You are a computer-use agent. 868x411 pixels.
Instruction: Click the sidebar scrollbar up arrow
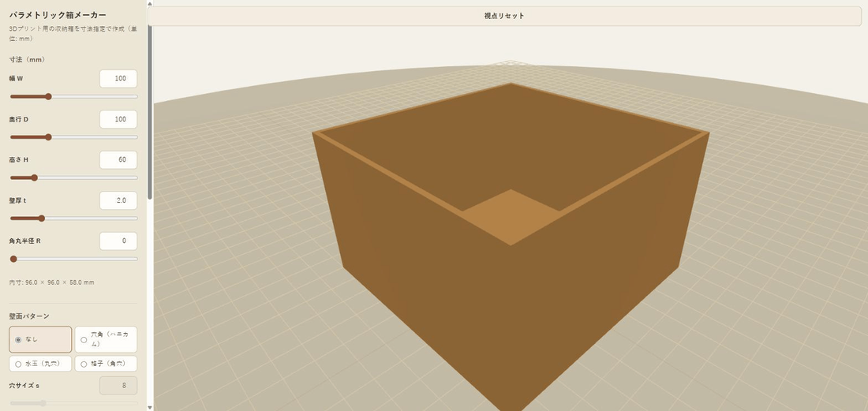(x=149, y=3)
